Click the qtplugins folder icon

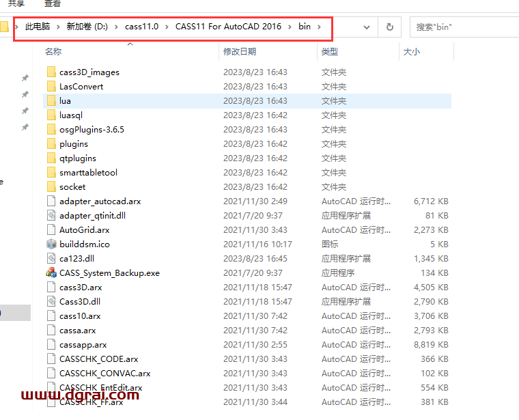(51, 158)
